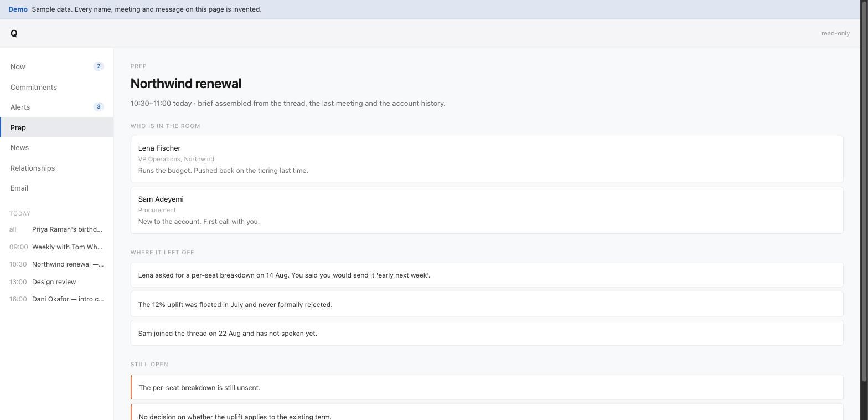Image resolution: width=868 pixels, height=420 pixels.
Task: Navigate to Relationships
Action: (x=56, y=168)
